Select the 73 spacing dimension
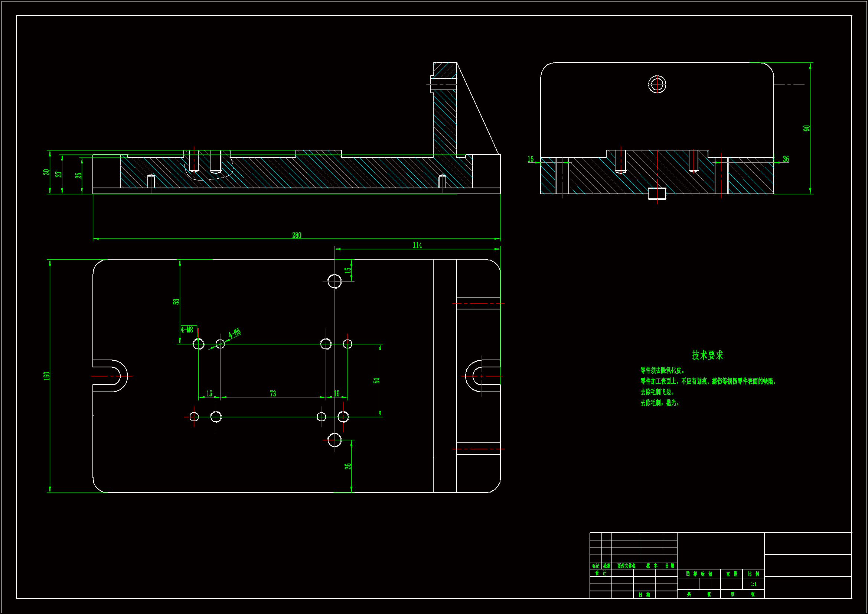The width and height of the screenshot is (868, 614). coord(273,393)
